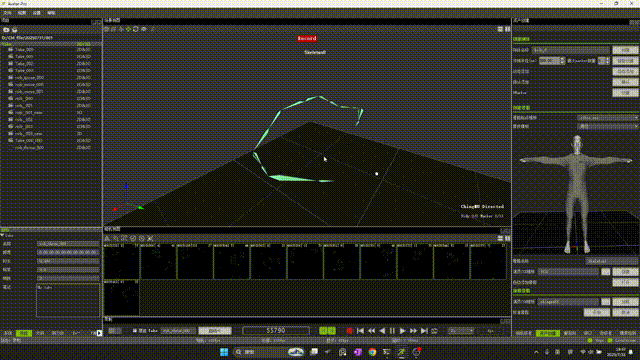Open the skeleton template dropdown above the avatar
This screenshot has width=640, height=360.
click(607, 118)
